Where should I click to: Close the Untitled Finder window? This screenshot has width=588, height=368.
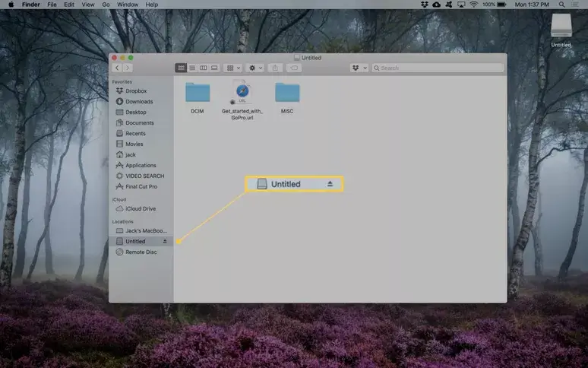tap(115, 58)
